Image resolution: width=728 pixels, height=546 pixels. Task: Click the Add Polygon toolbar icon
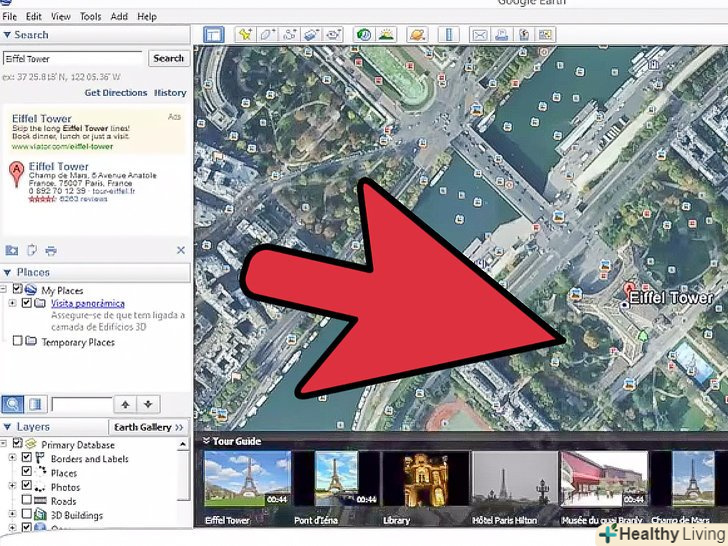(267, 35)
